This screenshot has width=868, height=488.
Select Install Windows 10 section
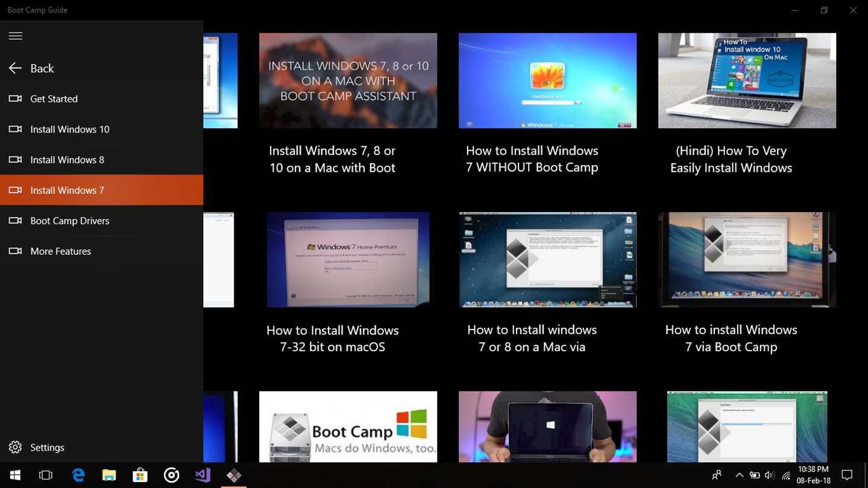pyautogui.click(x=101, y=129)
